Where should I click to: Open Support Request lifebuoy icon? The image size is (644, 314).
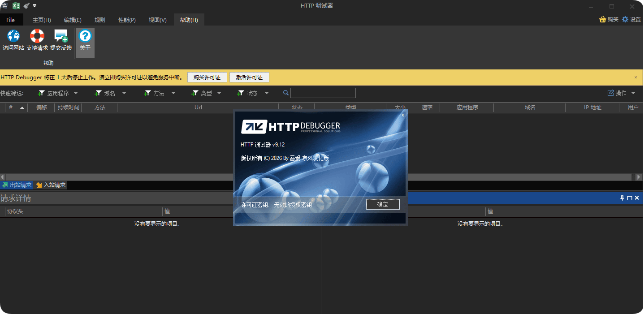point(37,36)
